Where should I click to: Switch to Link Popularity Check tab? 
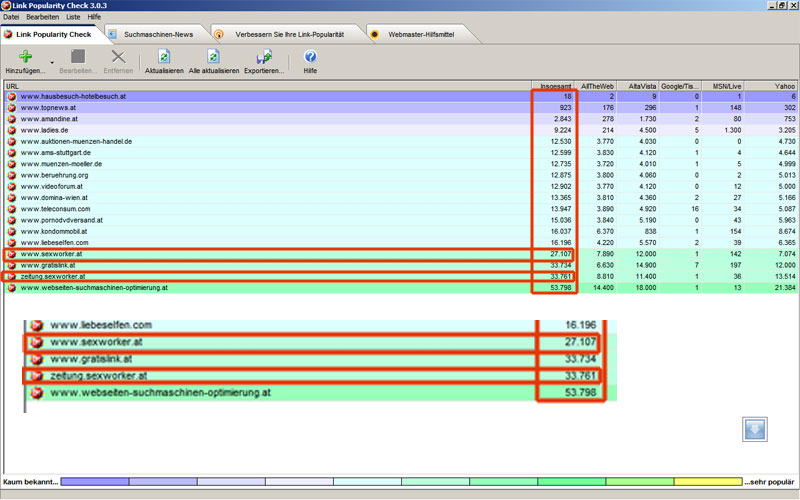[53, 34]
